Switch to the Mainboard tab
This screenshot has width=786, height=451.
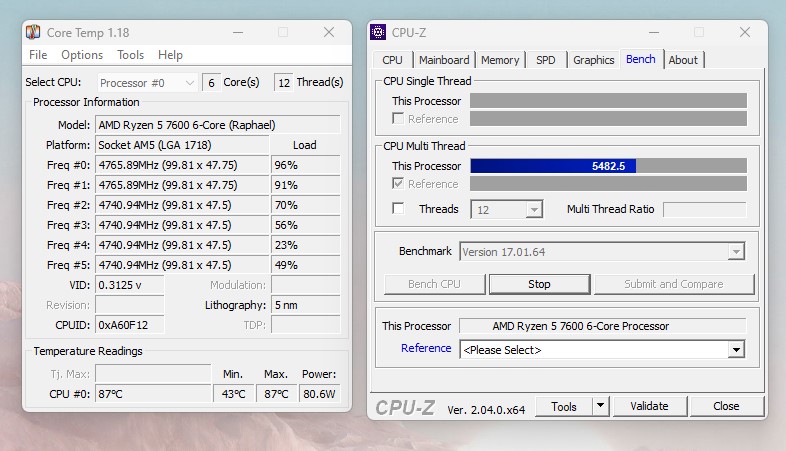coord(444,60)
